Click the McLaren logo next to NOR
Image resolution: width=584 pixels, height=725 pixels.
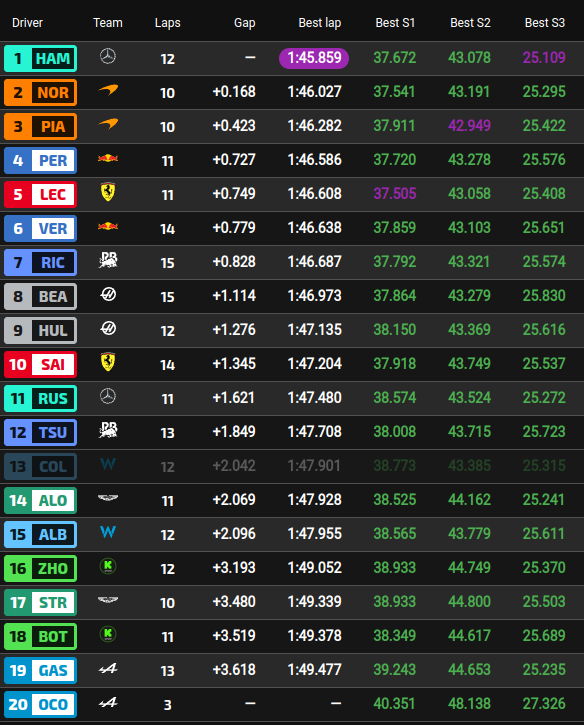coord(108,90)
